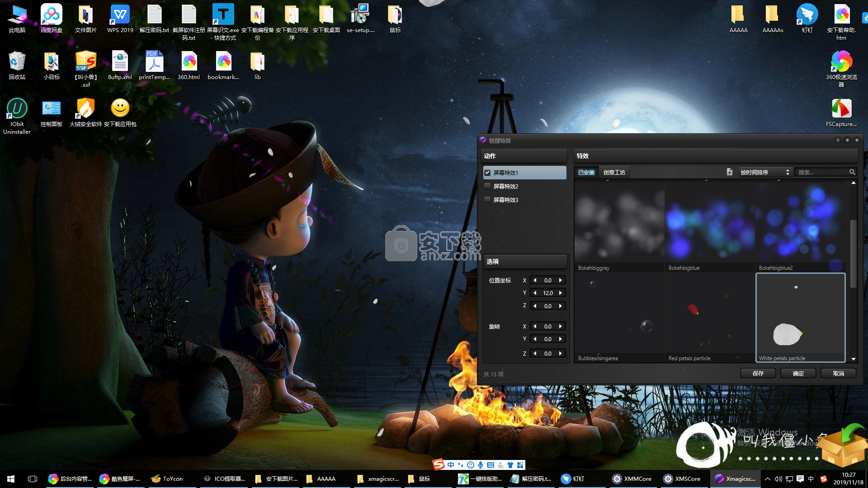The height and width of the screenshot is (488, 868).
Task: Click the Sogou soft keyboard toolbar icon
Action: [491, 465]
